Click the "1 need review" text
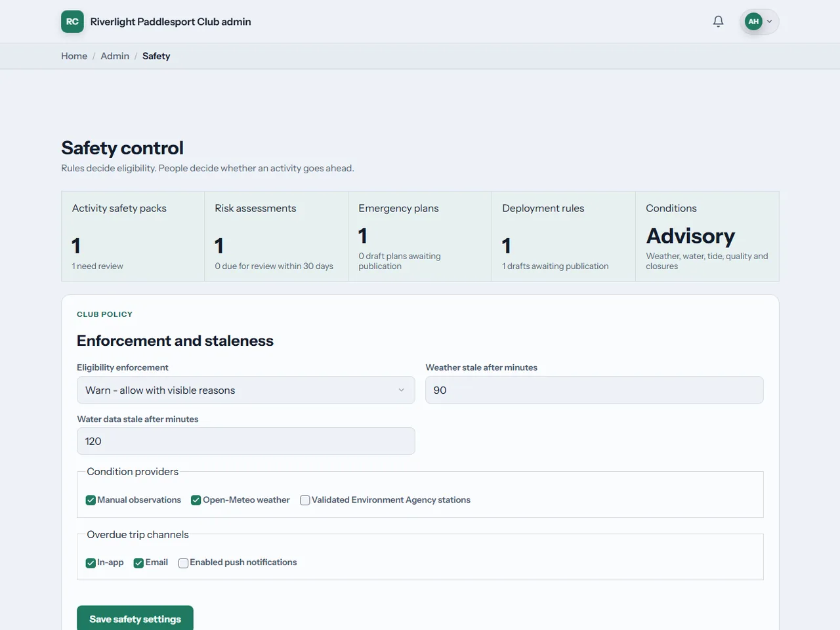 tap(97, 266)
